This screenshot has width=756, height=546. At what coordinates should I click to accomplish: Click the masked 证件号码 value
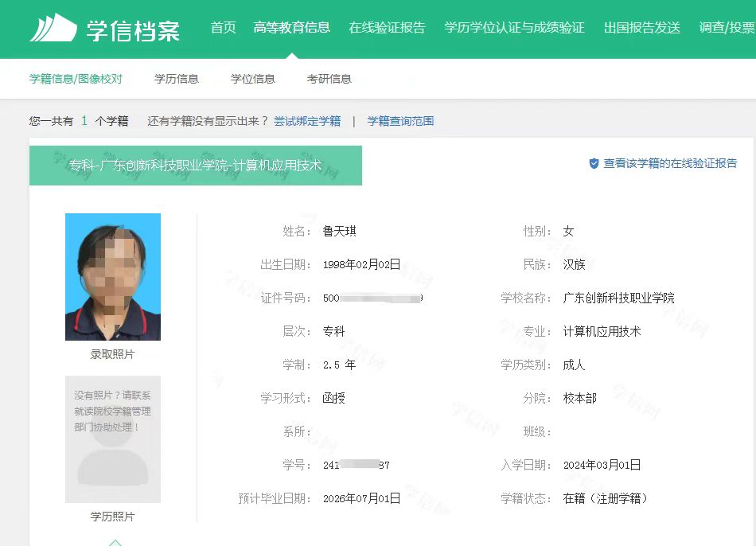(372, 298)
